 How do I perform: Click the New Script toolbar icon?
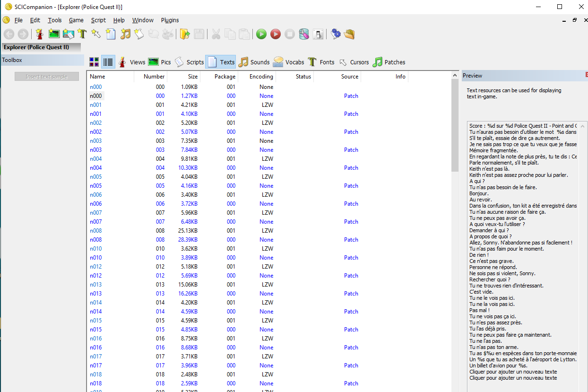click(139, 34)
